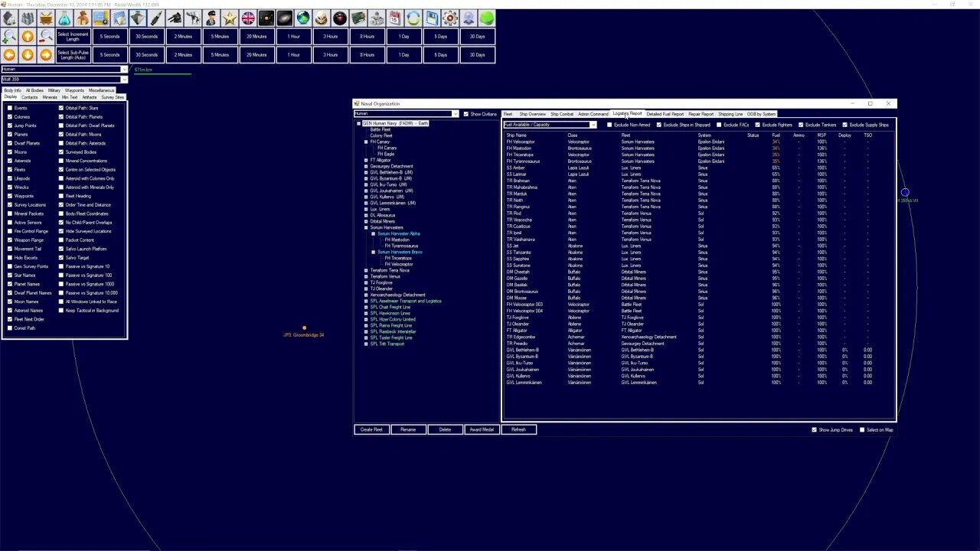
Task: Expand the Terraform Terra Nova node
Action: click(366, 270)
